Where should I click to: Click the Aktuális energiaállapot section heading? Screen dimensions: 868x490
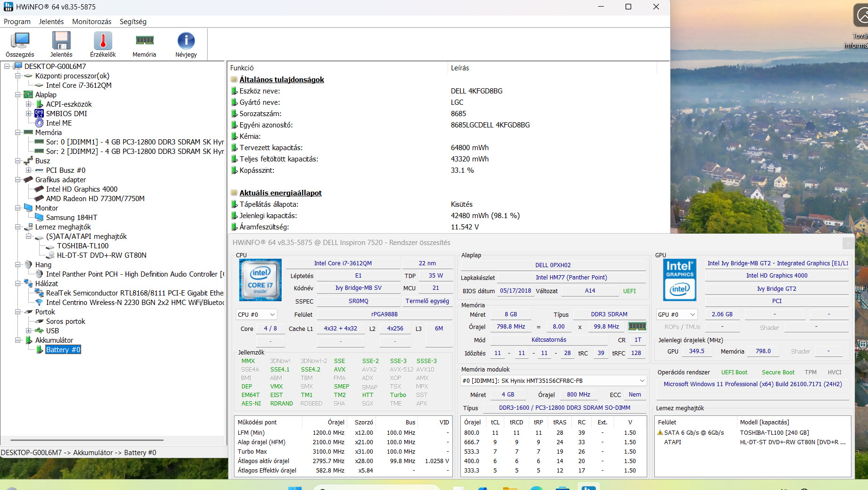280,193
